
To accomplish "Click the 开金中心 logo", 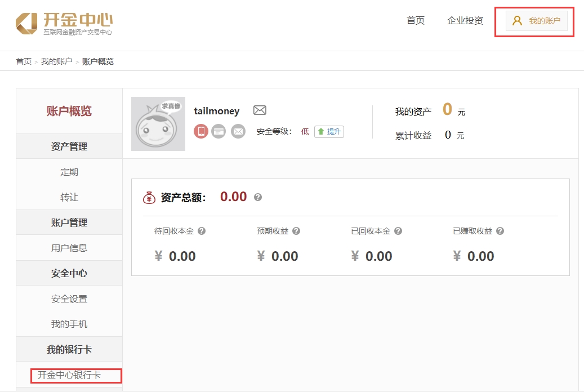I will [64, 23].
